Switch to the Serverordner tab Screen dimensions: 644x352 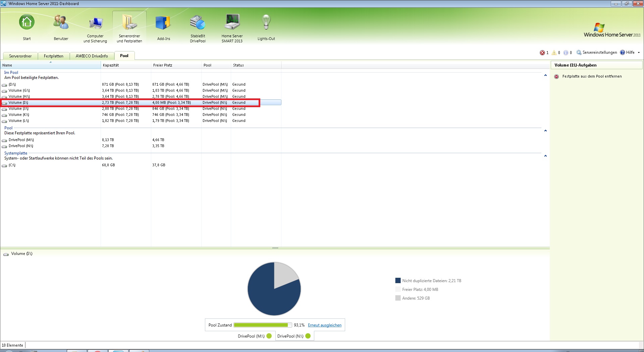(20, 56)
